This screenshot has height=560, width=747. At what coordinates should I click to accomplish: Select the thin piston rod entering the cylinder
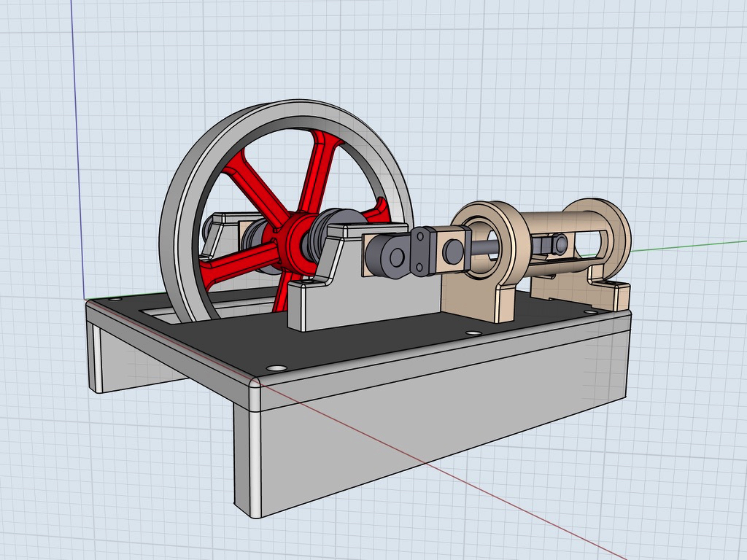coord(486,248)
